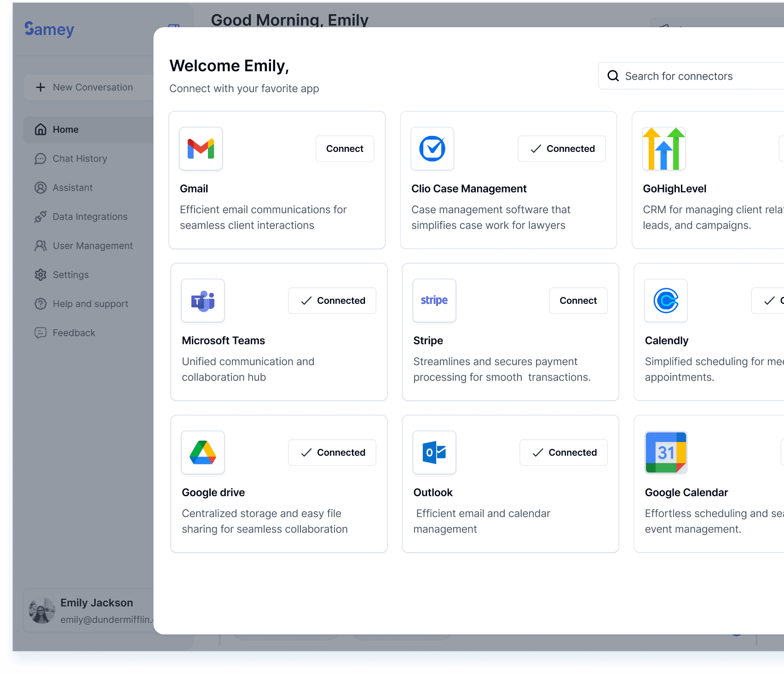
Task: Click the Calendly logo icon
Action: point(666,301)
